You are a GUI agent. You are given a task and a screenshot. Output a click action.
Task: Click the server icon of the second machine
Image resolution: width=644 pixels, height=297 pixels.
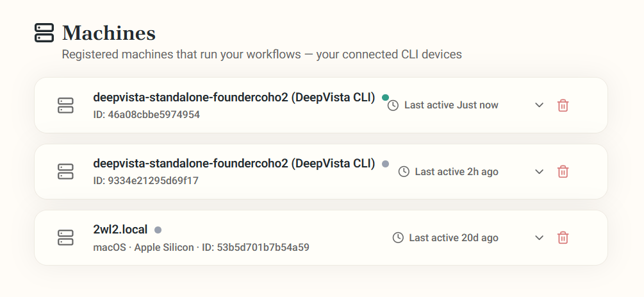65,171
